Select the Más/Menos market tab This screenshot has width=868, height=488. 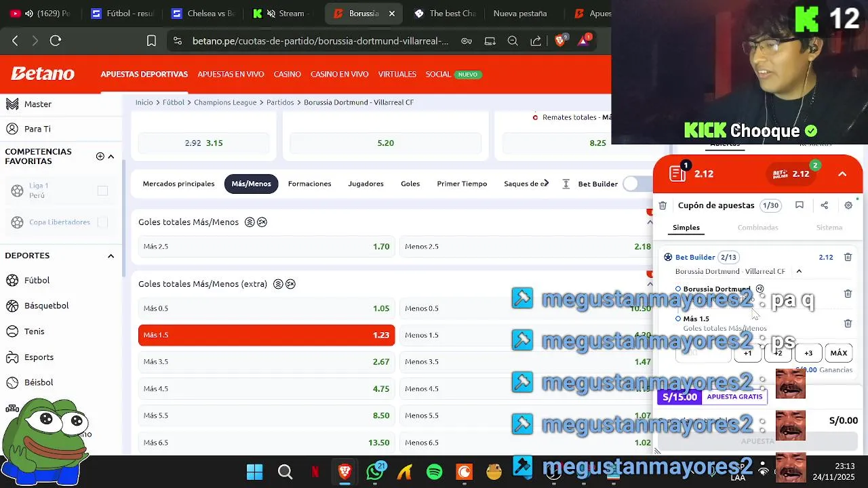(251, 184)
